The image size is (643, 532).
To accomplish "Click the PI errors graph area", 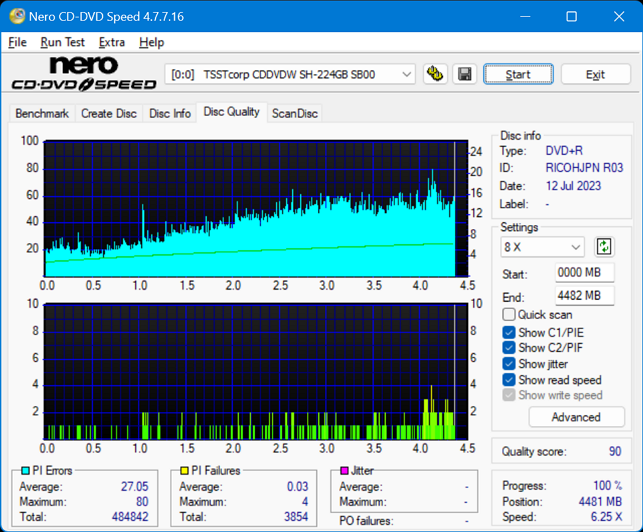I will [x=256, y=209].
